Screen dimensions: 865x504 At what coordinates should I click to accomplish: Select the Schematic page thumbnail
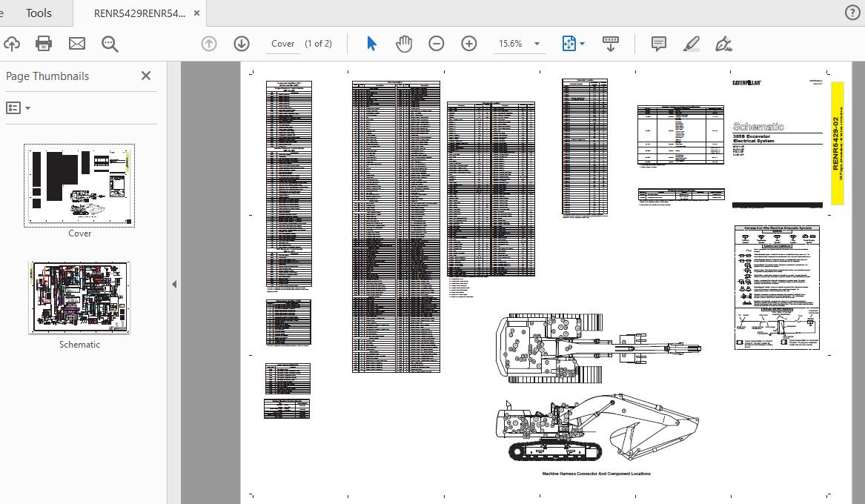[79, 298]
